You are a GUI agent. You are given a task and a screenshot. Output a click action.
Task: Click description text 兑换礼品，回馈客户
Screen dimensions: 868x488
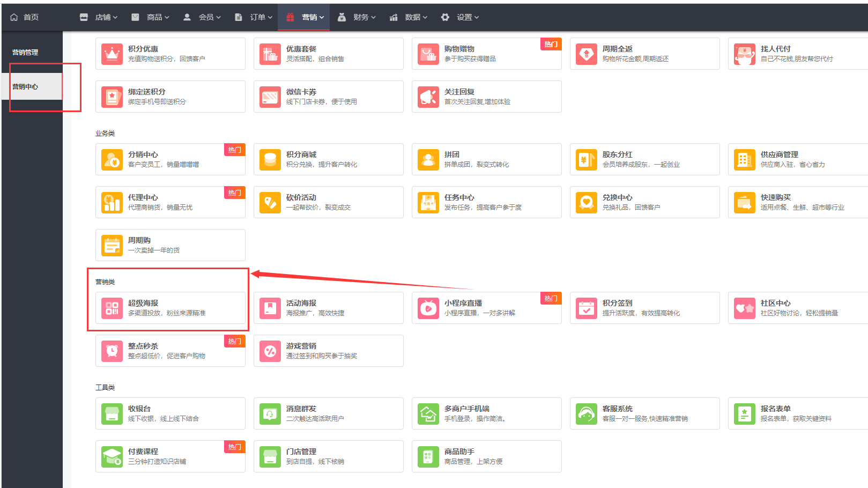(x=632, y=208)
